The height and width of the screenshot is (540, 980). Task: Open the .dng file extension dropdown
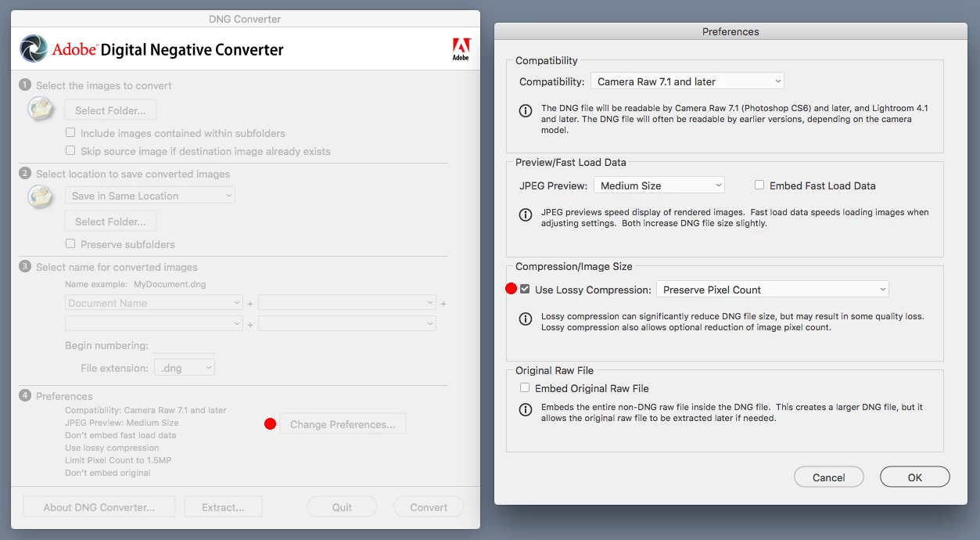click(185, 368)
